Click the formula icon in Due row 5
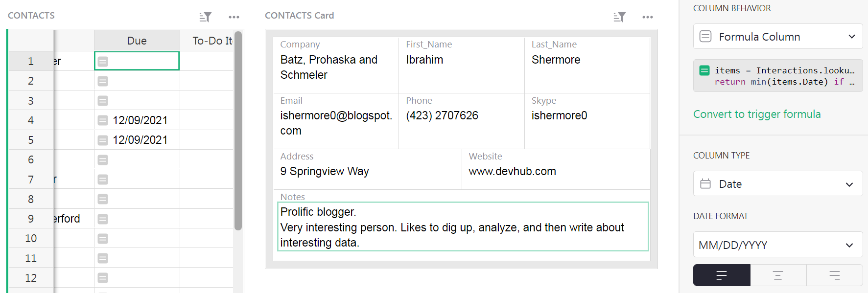868x293 pixels. click(103, 140)
